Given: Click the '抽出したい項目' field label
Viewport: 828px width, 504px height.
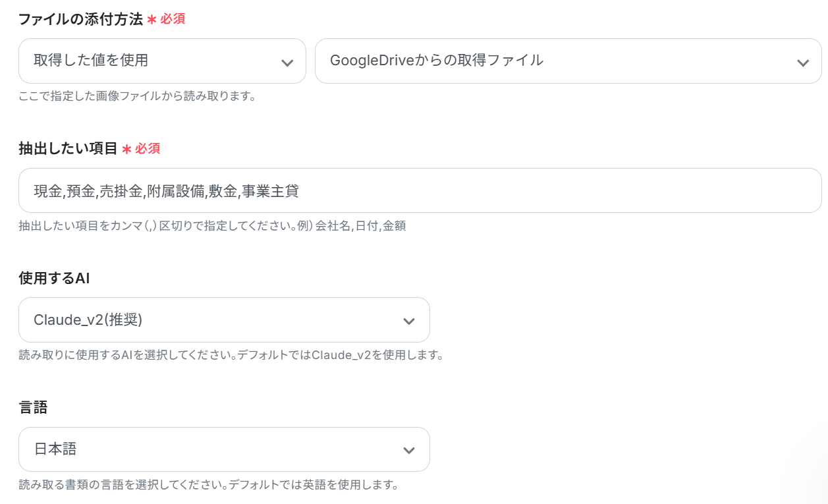Looking at the screenshot, I should click(68, 149).
